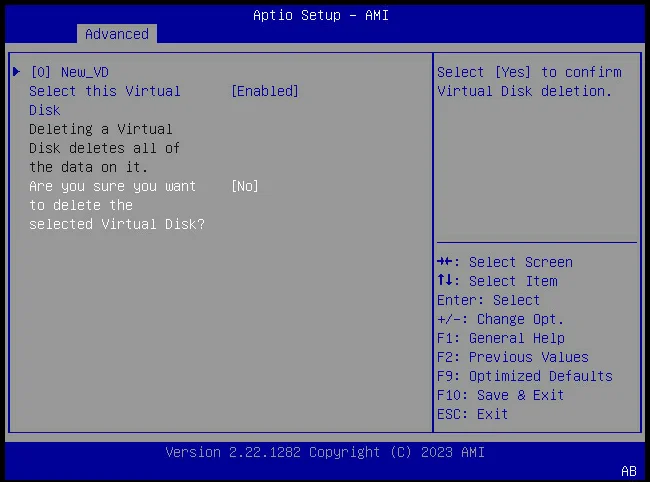Click the '+/-: Change Opt.' key hint
This screenshot has width=650, height=482.
pos(500,319)
